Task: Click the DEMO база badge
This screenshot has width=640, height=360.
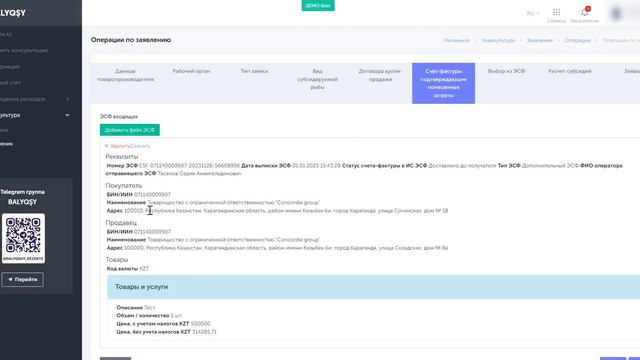Action: pos(318,5)
